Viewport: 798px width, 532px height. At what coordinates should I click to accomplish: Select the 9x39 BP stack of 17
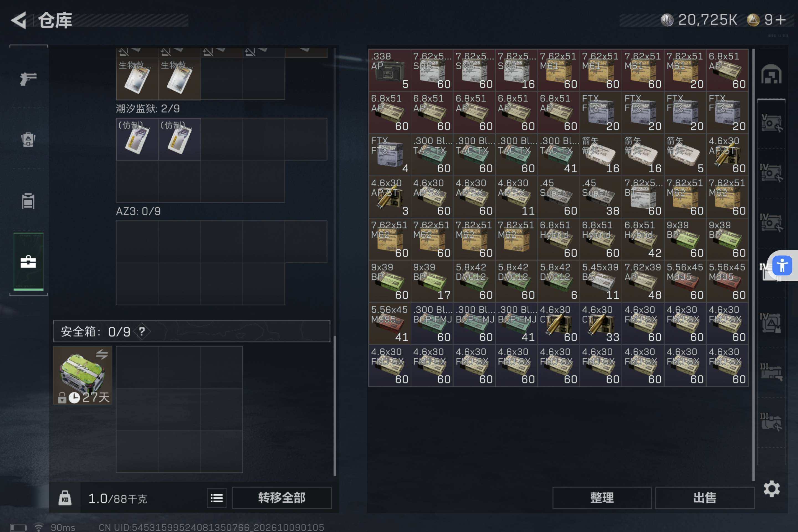coord(432,281)
